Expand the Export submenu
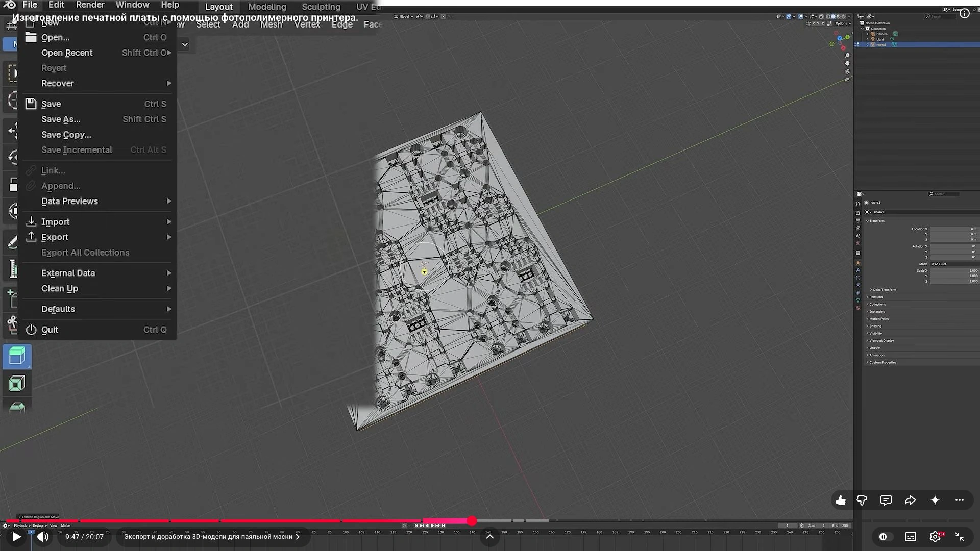 tap(97, 237)
